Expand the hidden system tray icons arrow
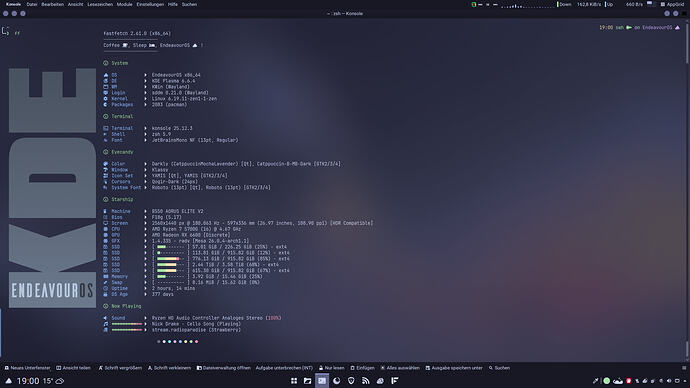The height and width of the screenshot is (388, 690). (x=685, y=381)
